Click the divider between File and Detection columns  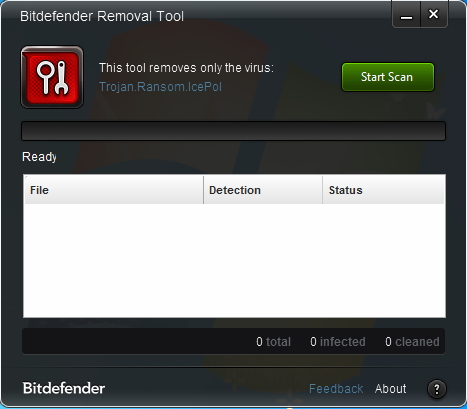(203, 190)
